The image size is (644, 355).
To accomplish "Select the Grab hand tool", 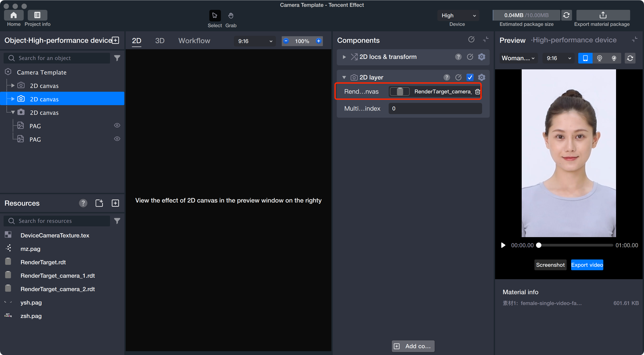I will (231, 16).
